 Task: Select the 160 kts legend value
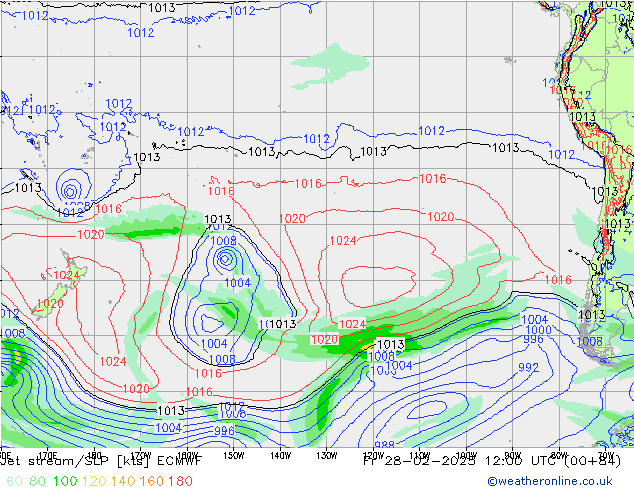(x=152, y=481)
